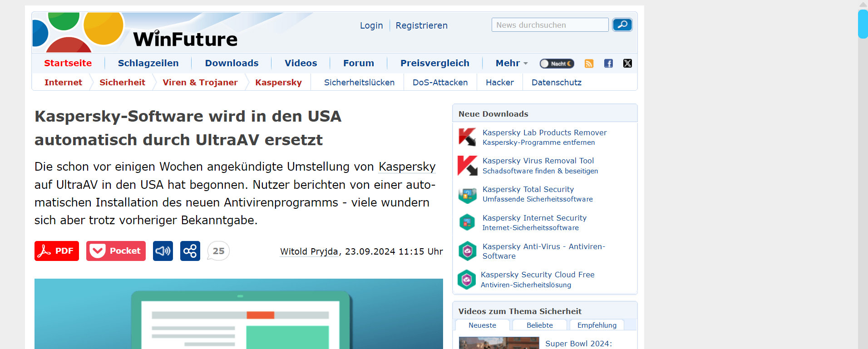Open Kaspersky Anti-Virus - Antiviren-Software download
The image size is (868, 349).
[544, 251]
